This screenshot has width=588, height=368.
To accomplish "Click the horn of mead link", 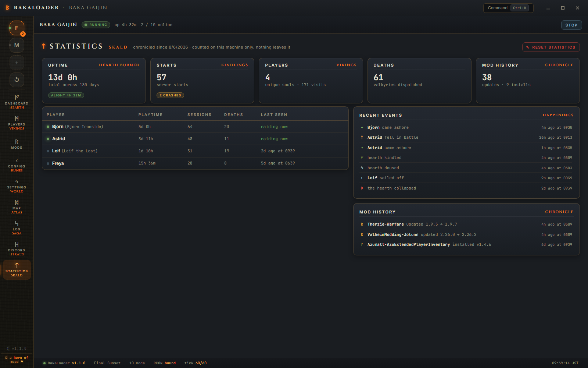I will (x=17, y=360).
